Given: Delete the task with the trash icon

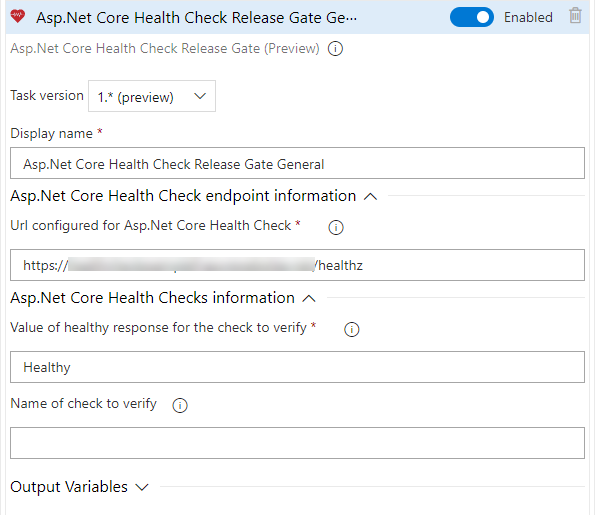Looking at the screenshot, I should pyautogui.click(x=575, y=16).
